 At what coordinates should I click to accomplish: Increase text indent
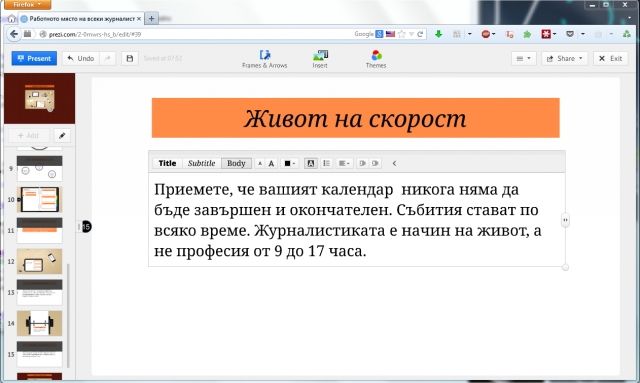pos(375,163)
